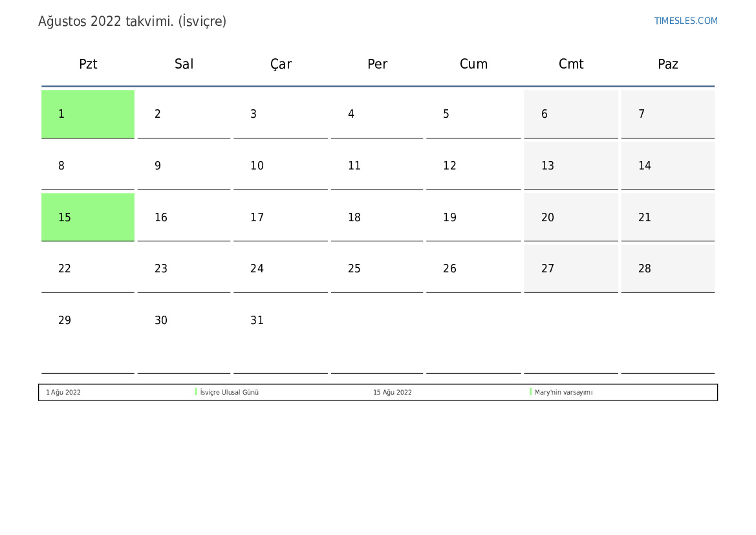Click the Per weekday header

pyautogui.click(x=377, y=64)
